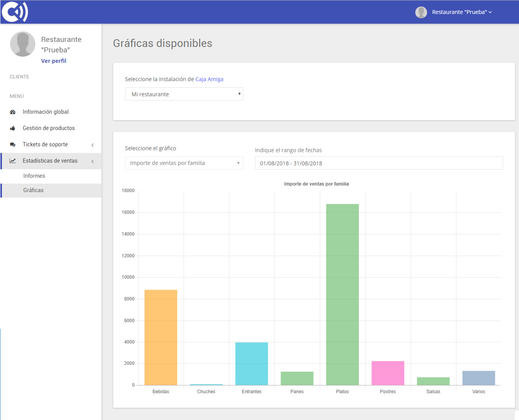Open the Mi restaurante installation dropdown
519x420 pixels.
(184, 94)
